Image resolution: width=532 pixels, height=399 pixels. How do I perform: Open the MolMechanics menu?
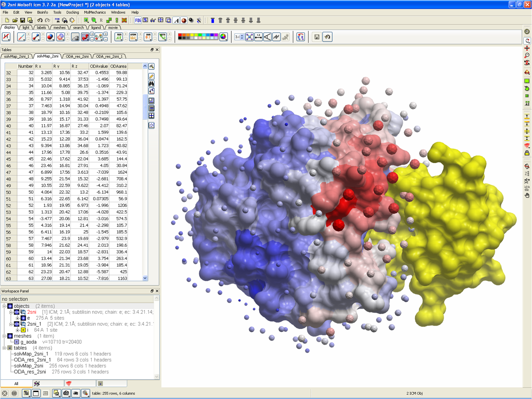coord(95,12)
